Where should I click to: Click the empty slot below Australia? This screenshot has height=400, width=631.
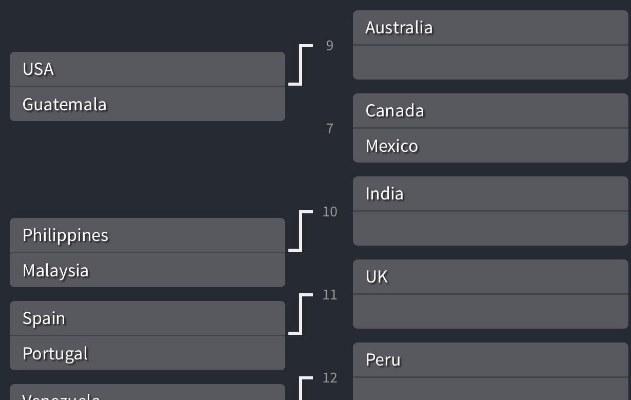click(x=490, y=62)
